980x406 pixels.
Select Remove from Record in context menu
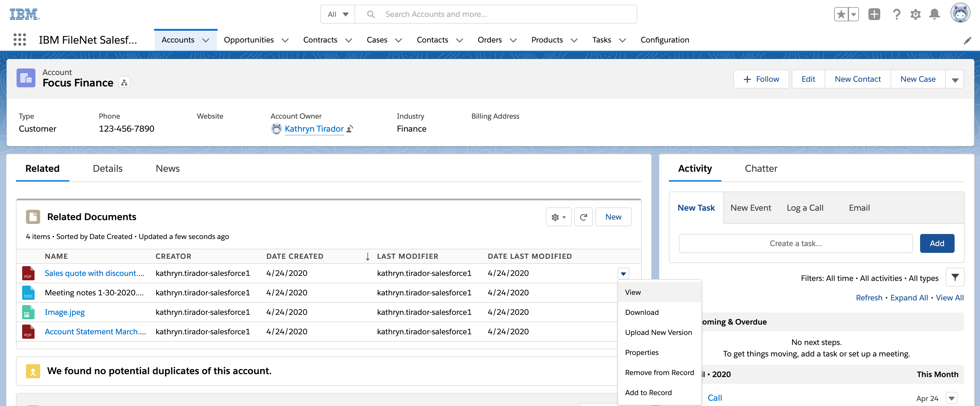tap(659, 372)
